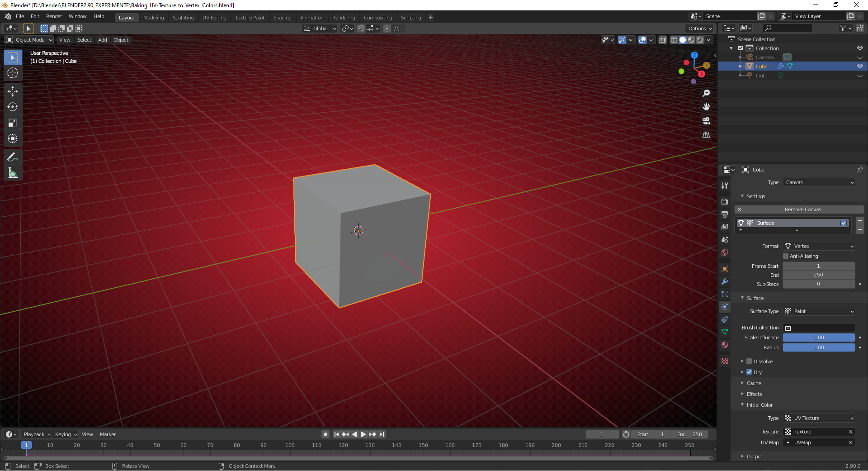Open the timeline Playback popover
The height and width of the screenshot is (471, 868).
click(37, 434)
